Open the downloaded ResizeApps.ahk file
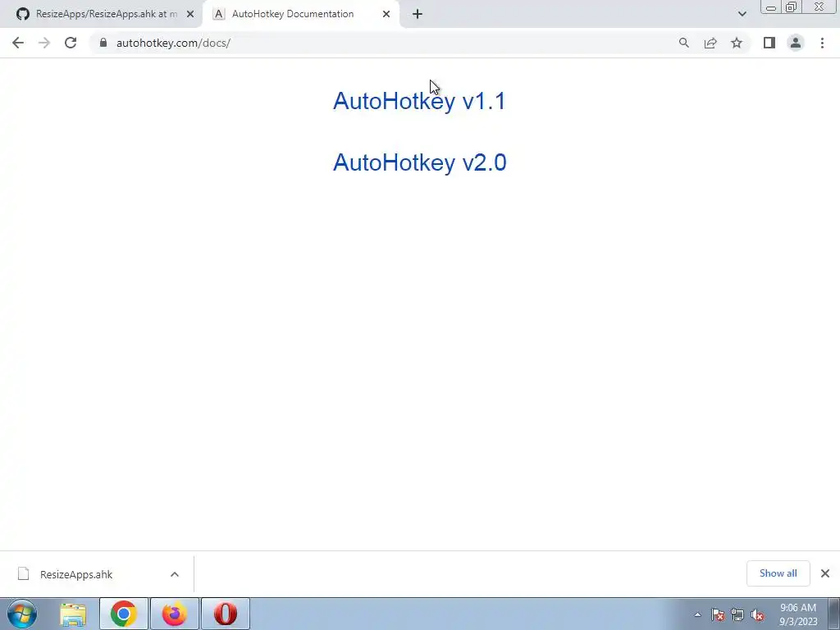 pos(76,574)
